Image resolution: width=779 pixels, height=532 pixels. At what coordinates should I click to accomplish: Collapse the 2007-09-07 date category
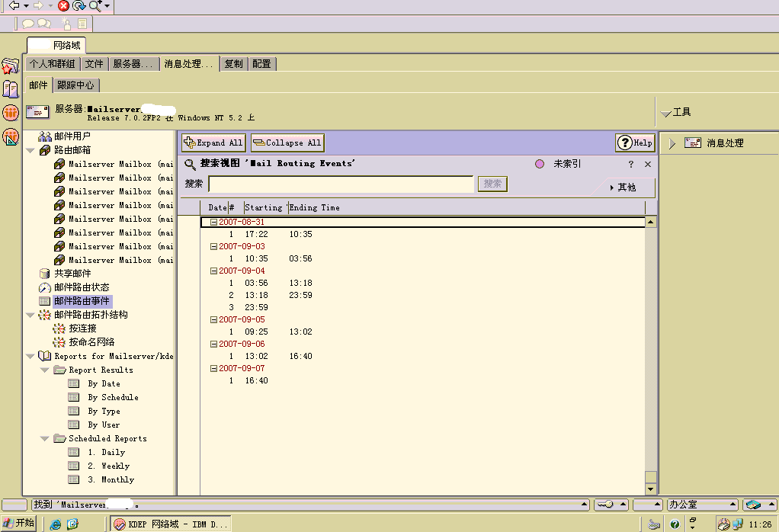pyautogui.click(x=214, y=368)
